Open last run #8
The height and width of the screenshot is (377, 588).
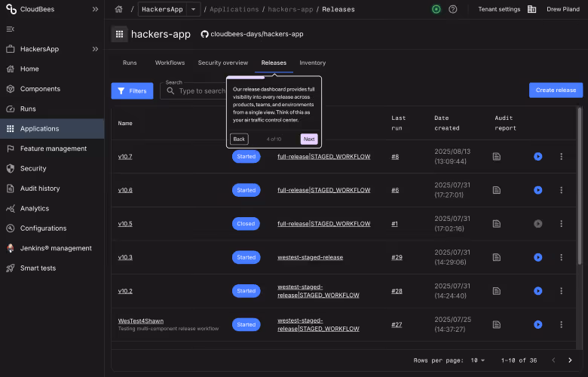click(x=395, y=156)
